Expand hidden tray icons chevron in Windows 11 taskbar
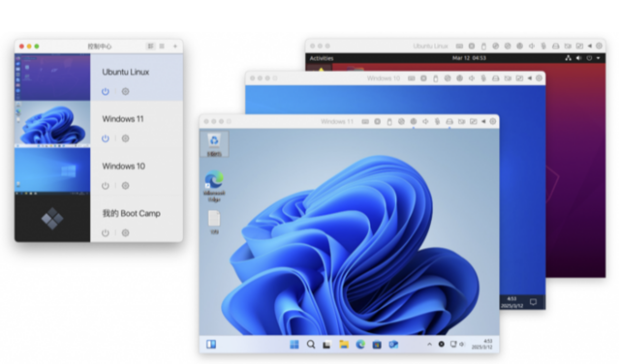 pyautogui.click(x=429, y=344)
